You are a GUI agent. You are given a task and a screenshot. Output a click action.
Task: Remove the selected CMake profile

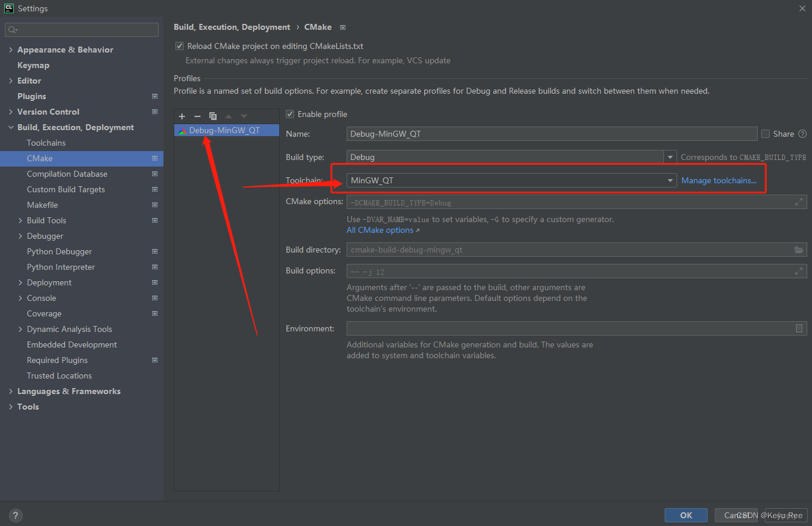click(197, 116)
